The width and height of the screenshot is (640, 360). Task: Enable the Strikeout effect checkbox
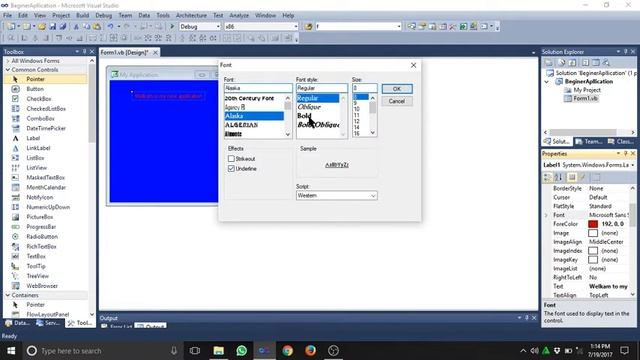tap(231, 158)
